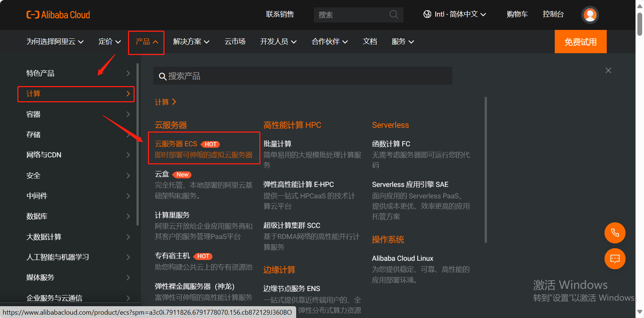
Task: Click the orange chat message icon
Action: click(615, 259)
